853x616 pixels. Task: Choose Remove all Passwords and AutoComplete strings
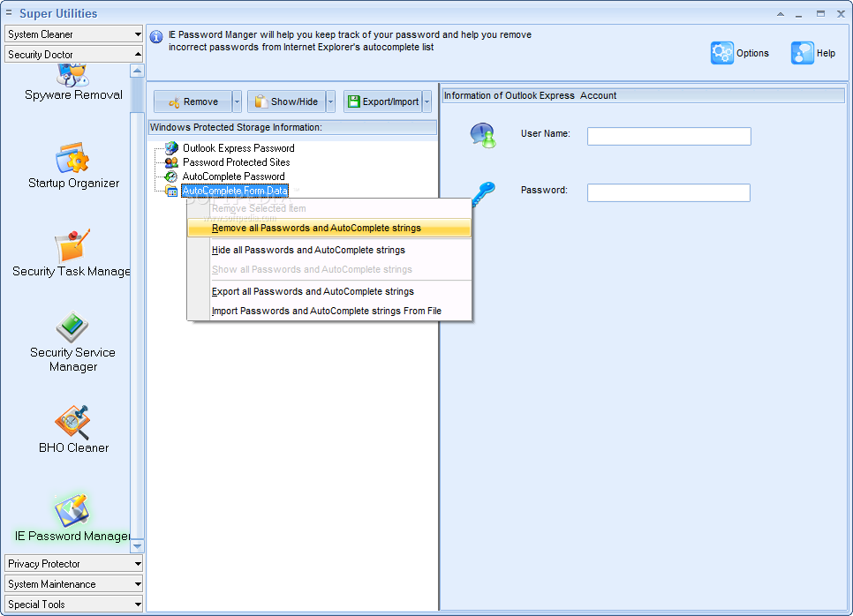(329, 228)
